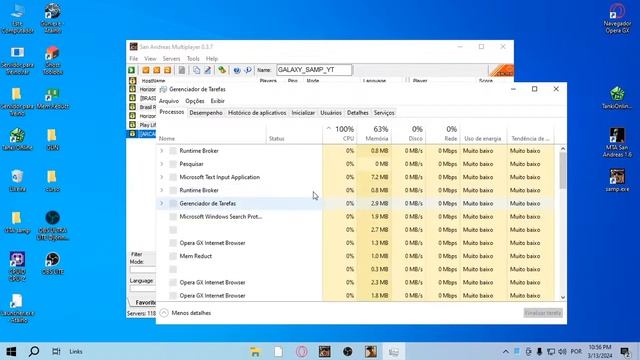Click the copy server info icon in SA-MP toolbar
Viewport: 640px width, 360px height.
(x=196, y=70)
